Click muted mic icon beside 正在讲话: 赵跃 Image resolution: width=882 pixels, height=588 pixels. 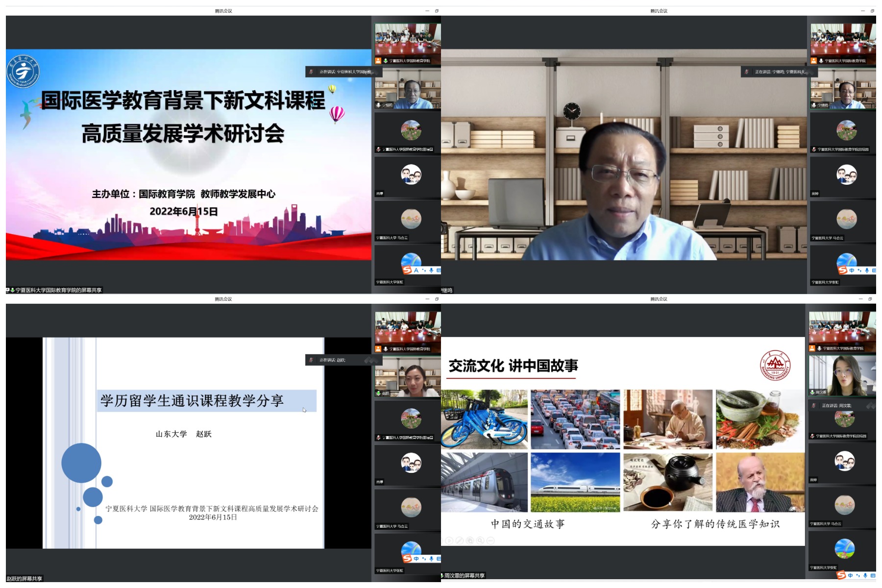pos(311,360)
